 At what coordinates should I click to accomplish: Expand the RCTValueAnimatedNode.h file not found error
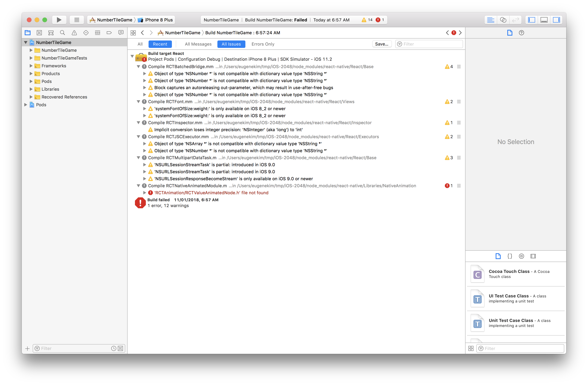(x=145, y=193)
